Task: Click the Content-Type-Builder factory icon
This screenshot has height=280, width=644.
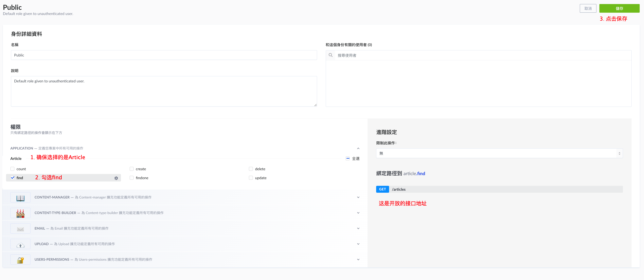Action: pyautogui.click(x=20, y=213)
